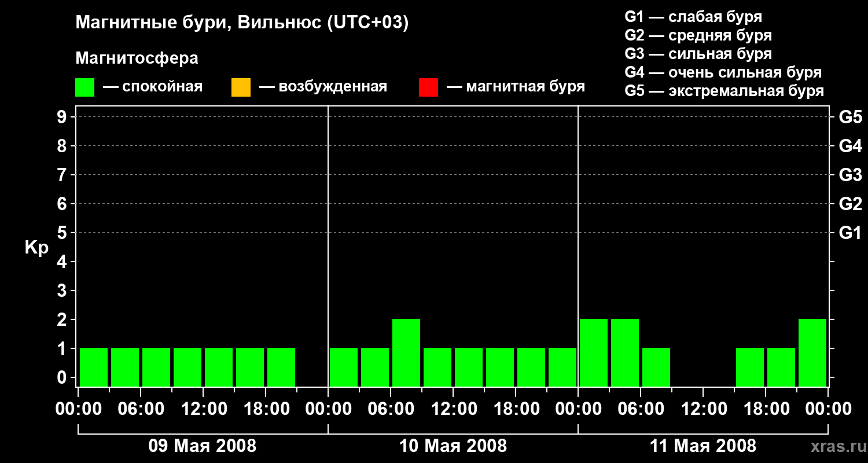Click the '11 Мая 2008' date label
The height and width of the screenshot is (463, 868).
[703, 446]
